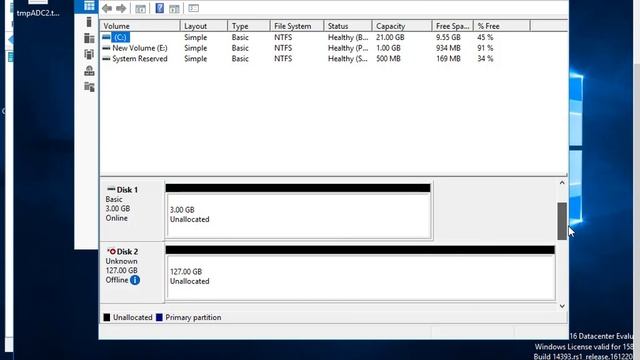Screen dimensions: 640x360
Task: Click NTFS file system cell for New Volume (E:)
Action: click(283, 48)
